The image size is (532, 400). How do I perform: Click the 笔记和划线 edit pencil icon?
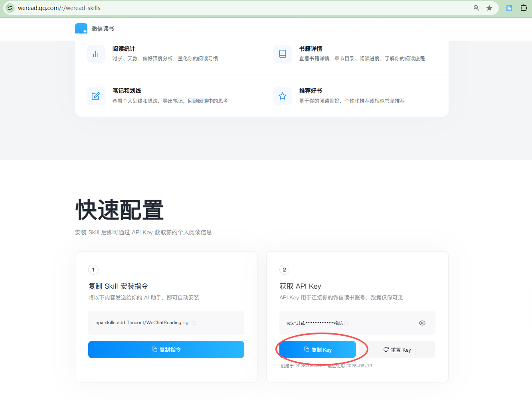click(x=96, y=96)
